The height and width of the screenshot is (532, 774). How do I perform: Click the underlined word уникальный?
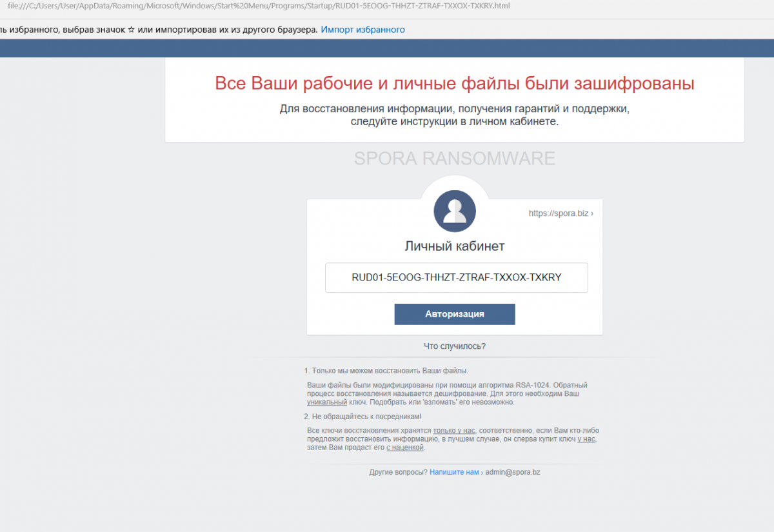tap(327, 402)
